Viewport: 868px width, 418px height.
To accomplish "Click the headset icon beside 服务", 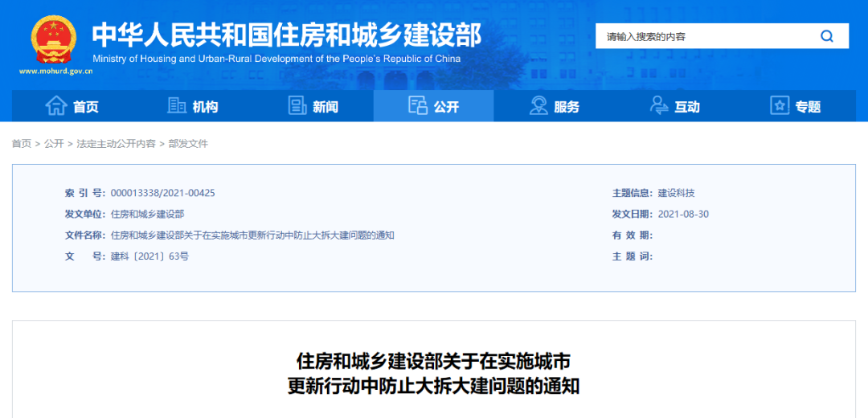I will [x=538, y=106].
